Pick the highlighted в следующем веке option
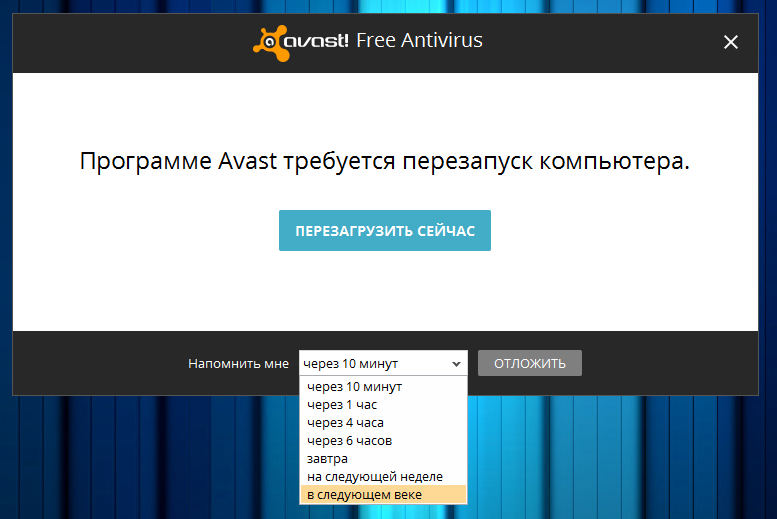The height and width of the screenshot is (519, 777). click(x=364, y=495)
